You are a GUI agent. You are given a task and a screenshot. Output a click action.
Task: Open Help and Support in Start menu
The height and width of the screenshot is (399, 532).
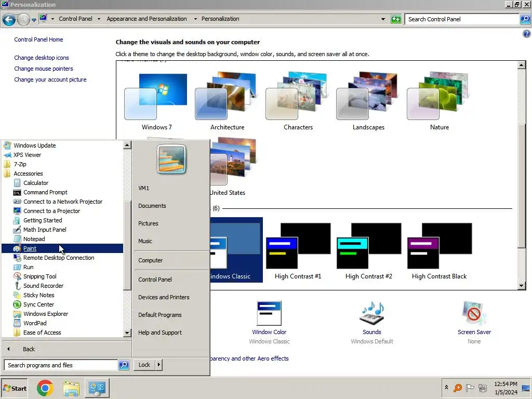click(x=159, y=332)
